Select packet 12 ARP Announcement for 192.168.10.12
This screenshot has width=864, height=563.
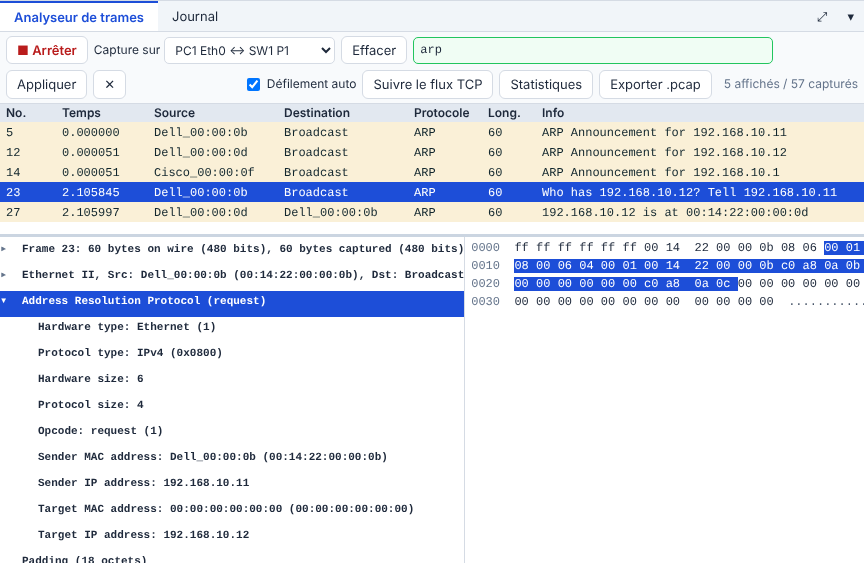pyautogui.click(x=432, y=152)
